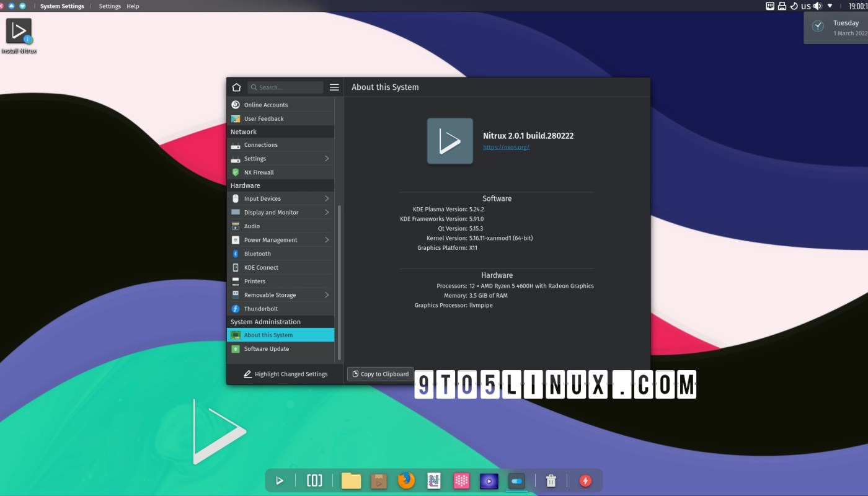Open the pink grid app in dock
868x496 pixels.
point(461,480)
